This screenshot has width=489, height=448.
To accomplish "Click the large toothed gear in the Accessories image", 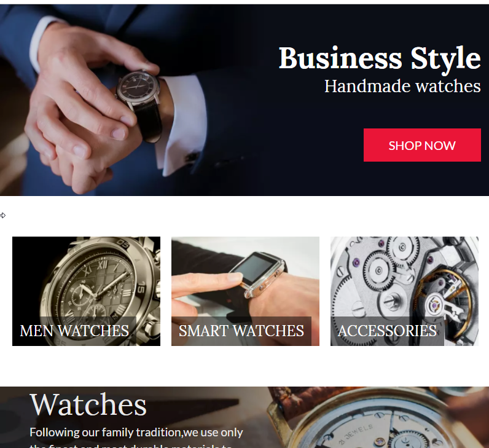I will tap(379, 270).
